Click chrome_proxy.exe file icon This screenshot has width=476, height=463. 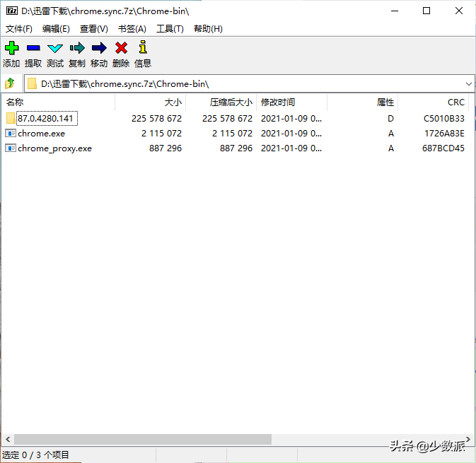[11, 148]
